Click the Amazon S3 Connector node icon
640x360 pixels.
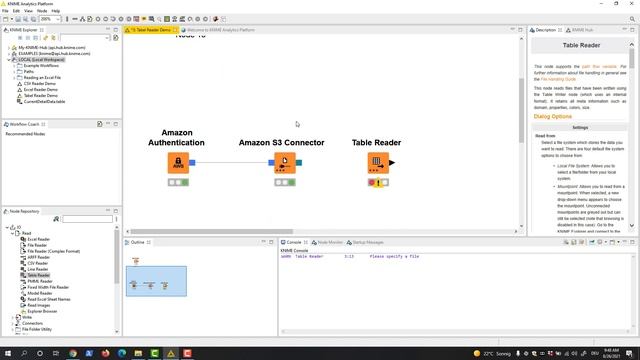coord(285,163)
